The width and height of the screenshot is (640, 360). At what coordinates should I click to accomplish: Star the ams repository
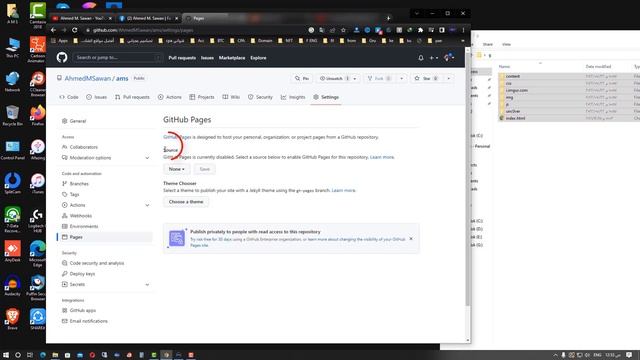click(x=427, y=78)
